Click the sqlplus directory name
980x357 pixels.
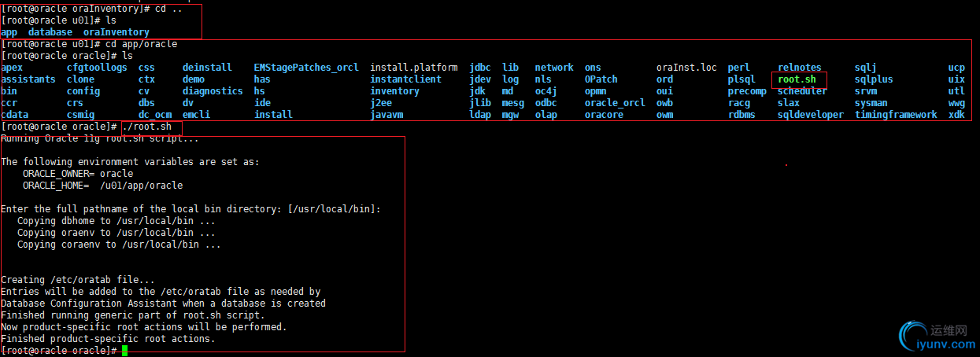[x=874, y=79]
